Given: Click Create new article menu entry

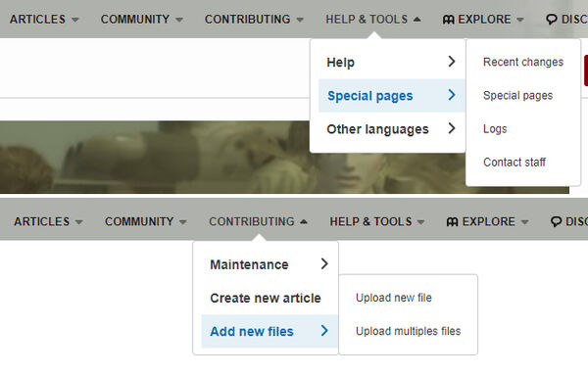Looking at the screenshot, I should point(266,299).
